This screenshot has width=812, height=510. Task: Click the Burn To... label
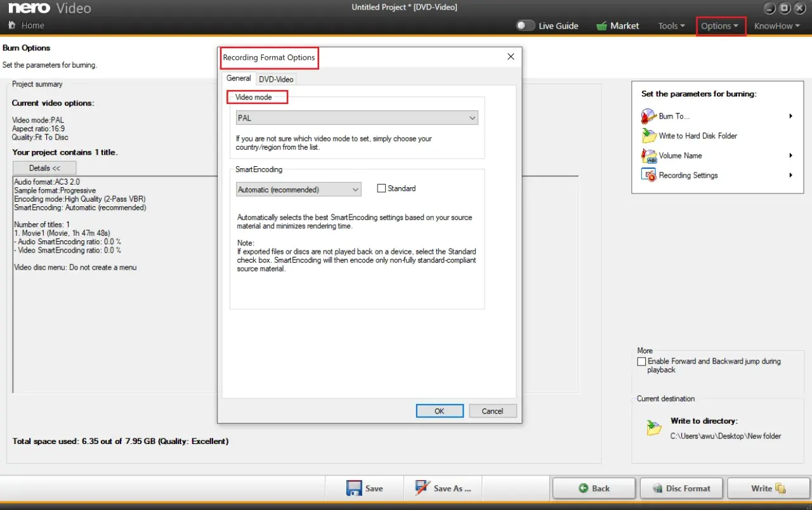tap(674, 116)
